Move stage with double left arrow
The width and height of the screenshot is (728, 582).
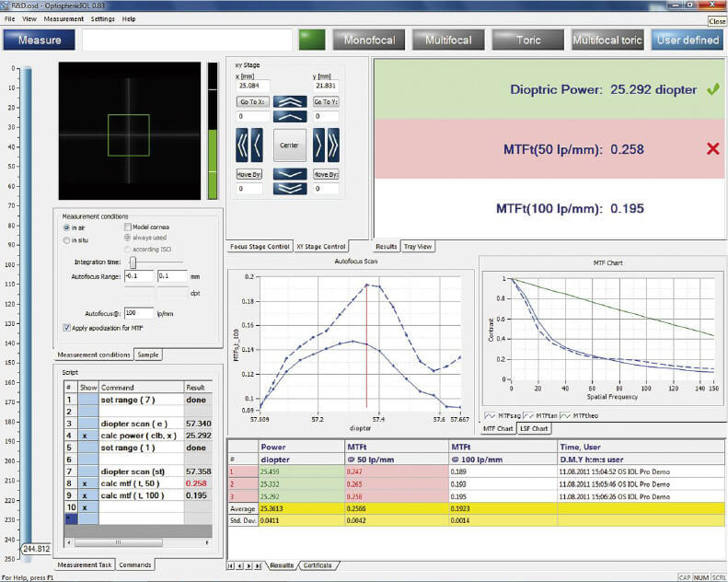(243, 145)
